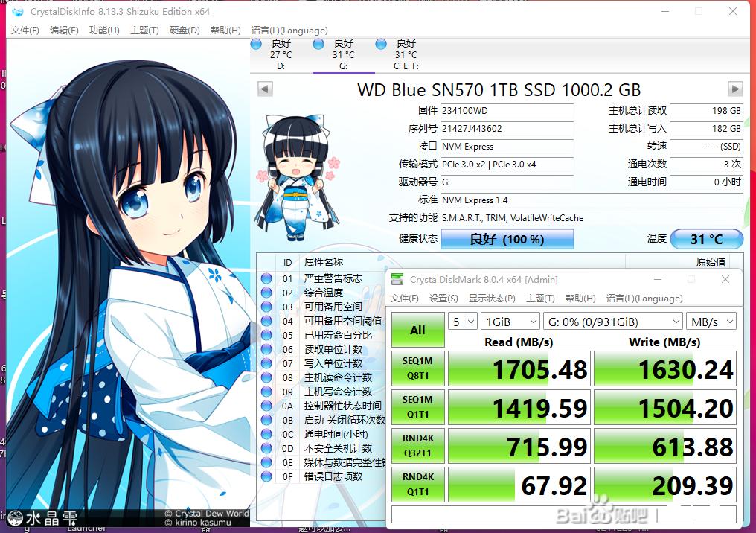This screenshot has height=533, width=756.
Task: Open 文件(F) menu in CrystalDiskInfo
Action: [x=25, y=31]
